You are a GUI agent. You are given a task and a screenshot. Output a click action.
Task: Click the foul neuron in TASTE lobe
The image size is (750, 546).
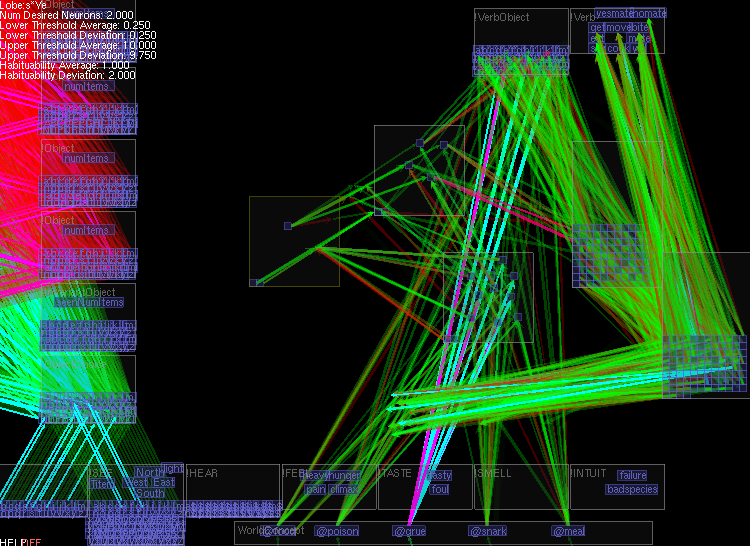(440, 489)
